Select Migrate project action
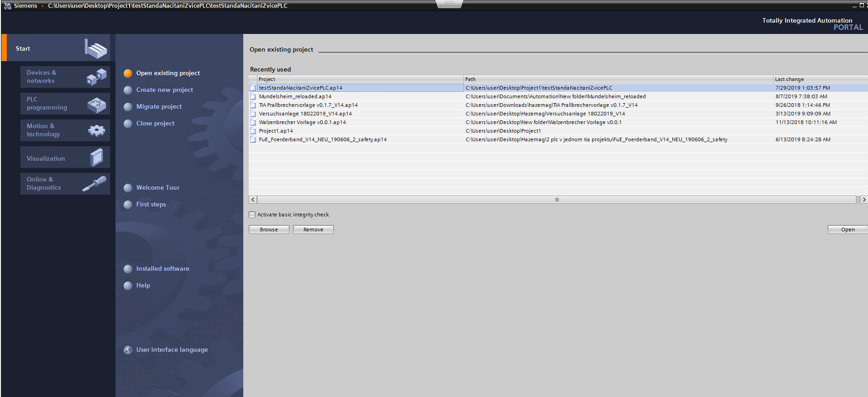 tap(159, 107)
